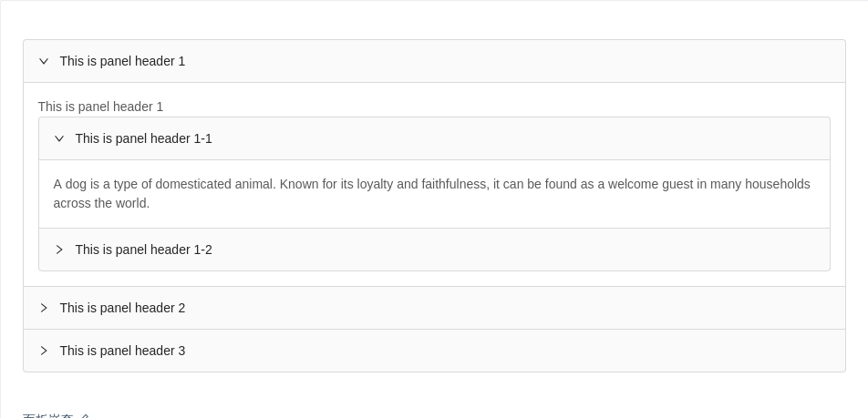
Task: Click the plain 'This is panel header 1' body text
Action: [100, 107]
